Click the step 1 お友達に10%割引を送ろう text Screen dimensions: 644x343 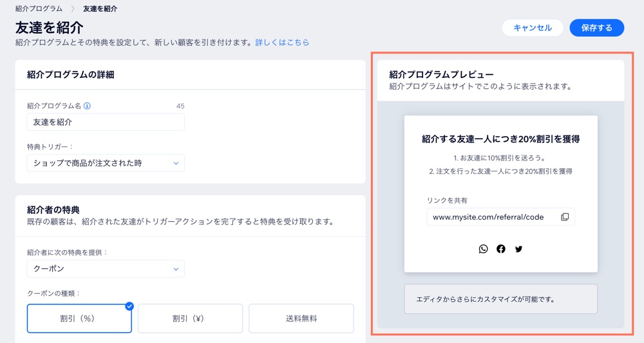tap(500, 158)
